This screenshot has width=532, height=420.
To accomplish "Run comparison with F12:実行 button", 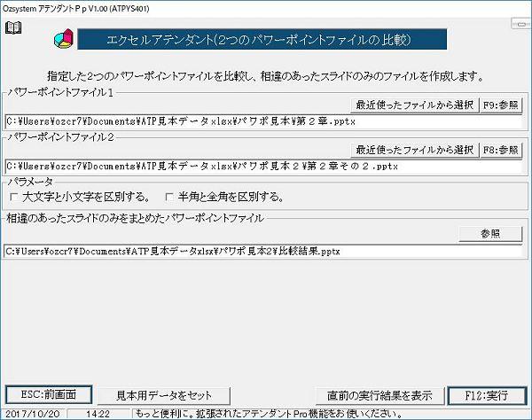I will click(x=487, y=395).
